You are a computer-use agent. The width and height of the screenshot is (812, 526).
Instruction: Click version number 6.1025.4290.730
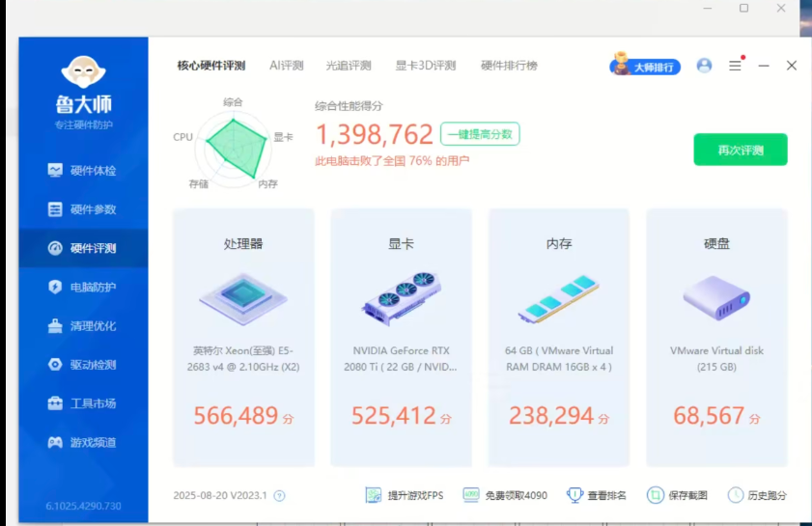pos(83,506)
